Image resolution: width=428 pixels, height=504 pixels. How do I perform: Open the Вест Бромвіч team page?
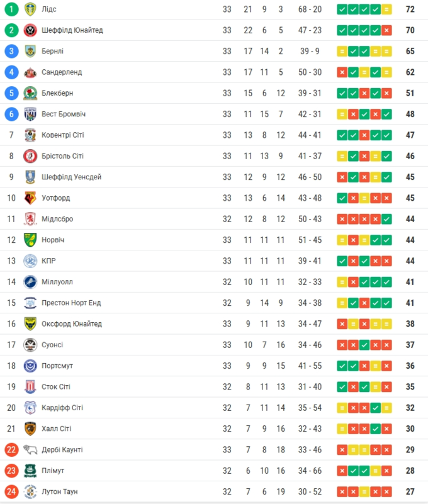click(64, 114)
